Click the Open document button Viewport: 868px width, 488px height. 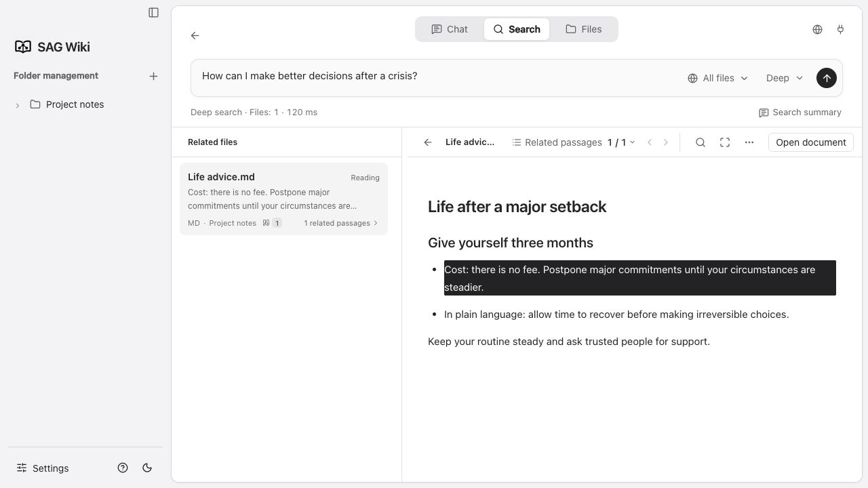811,142
